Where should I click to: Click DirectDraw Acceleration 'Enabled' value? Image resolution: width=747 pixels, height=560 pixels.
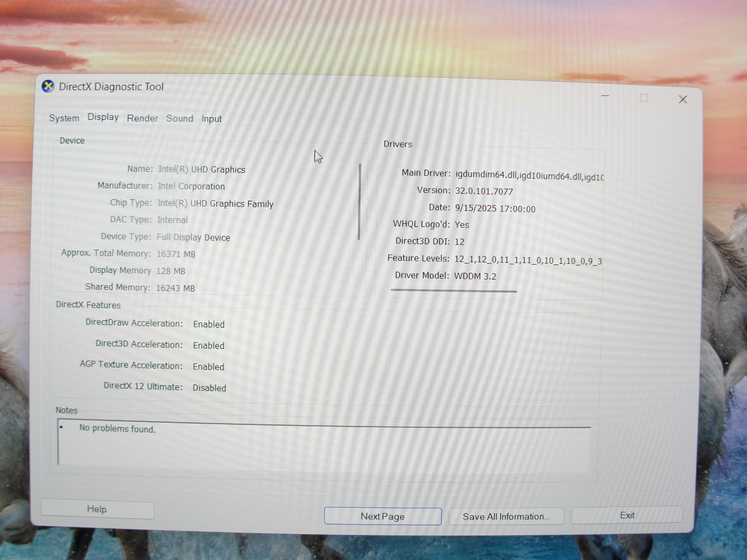209,324
